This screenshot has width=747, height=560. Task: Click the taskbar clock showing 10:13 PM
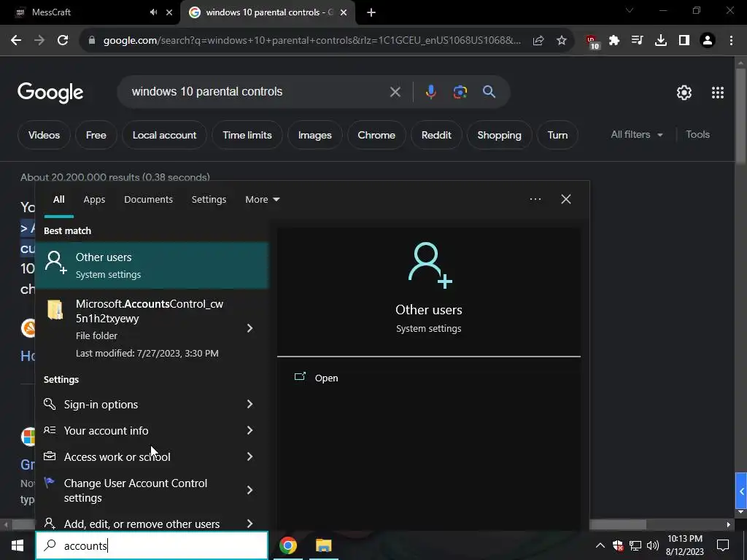click(685, 545)
